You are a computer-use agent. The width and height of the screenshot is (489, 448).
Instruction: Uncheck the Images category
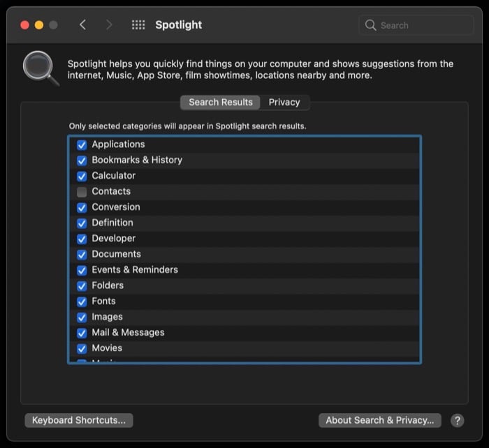(82, 317)
